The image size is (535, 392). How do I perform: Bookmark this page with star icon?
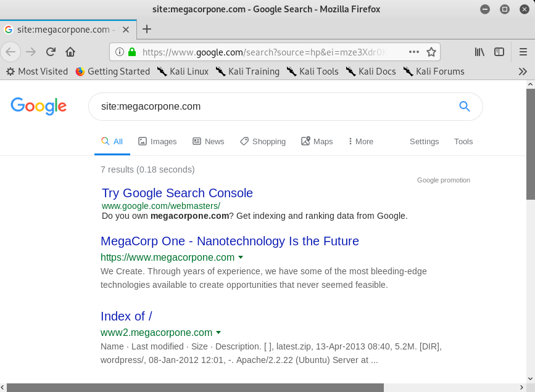click(431, 52)
